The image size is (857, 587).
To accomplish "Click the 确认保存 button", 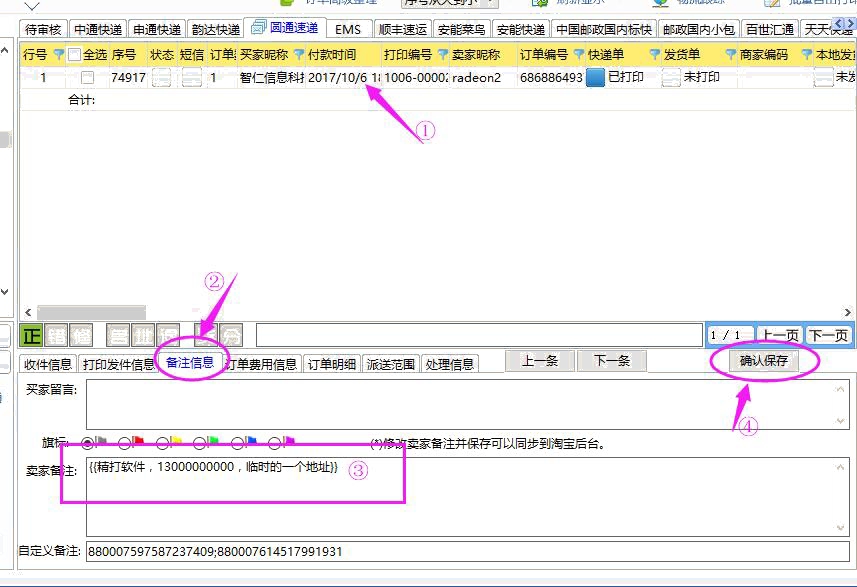I will tap(764, 361).
